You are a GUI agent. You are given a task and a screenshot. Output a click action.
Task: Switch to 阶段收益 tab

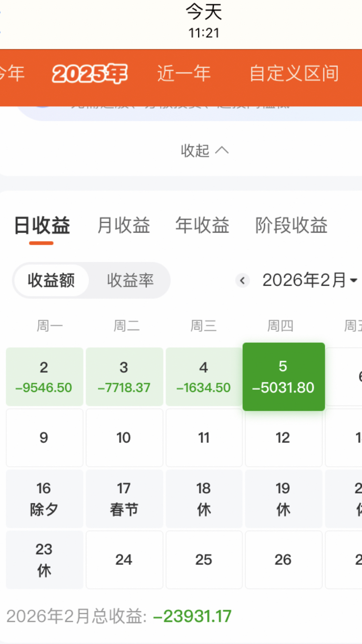pyautogui.click(x=292, y=225)
